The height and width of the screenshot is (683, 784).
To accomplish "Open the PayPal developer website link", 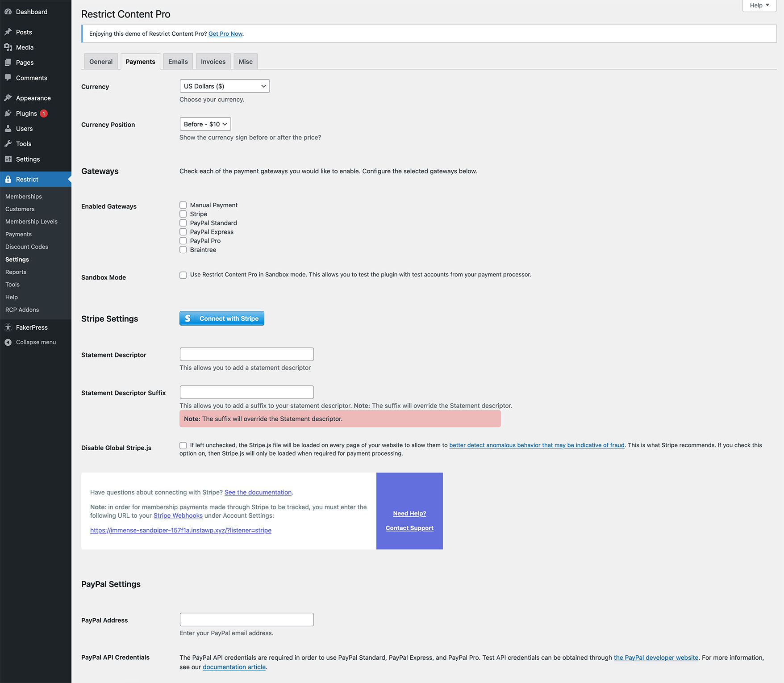I will coord(656,658).
